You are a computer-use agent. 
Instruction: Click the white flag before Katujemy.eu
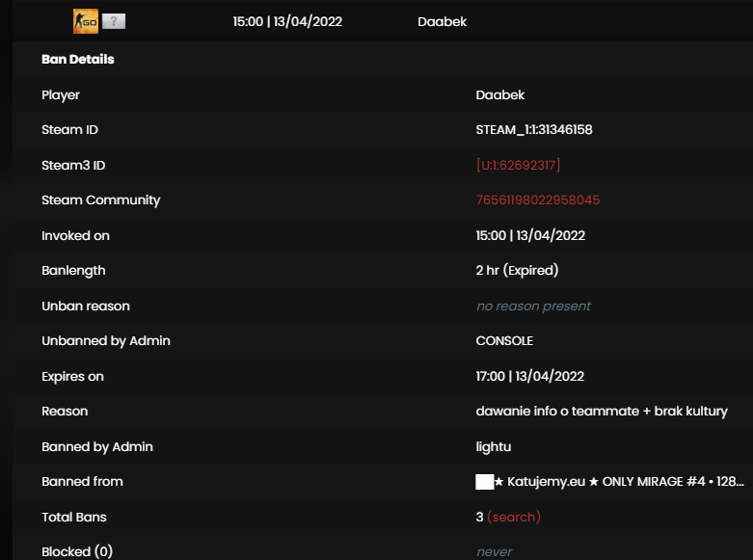click(485, 481)
